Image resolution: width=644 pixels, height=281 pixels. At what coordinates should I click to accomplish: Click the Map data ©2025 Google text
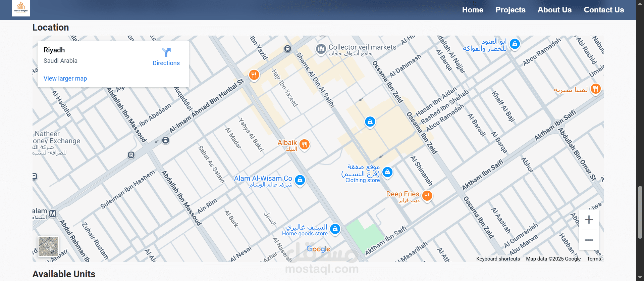(x=553, y=259)
